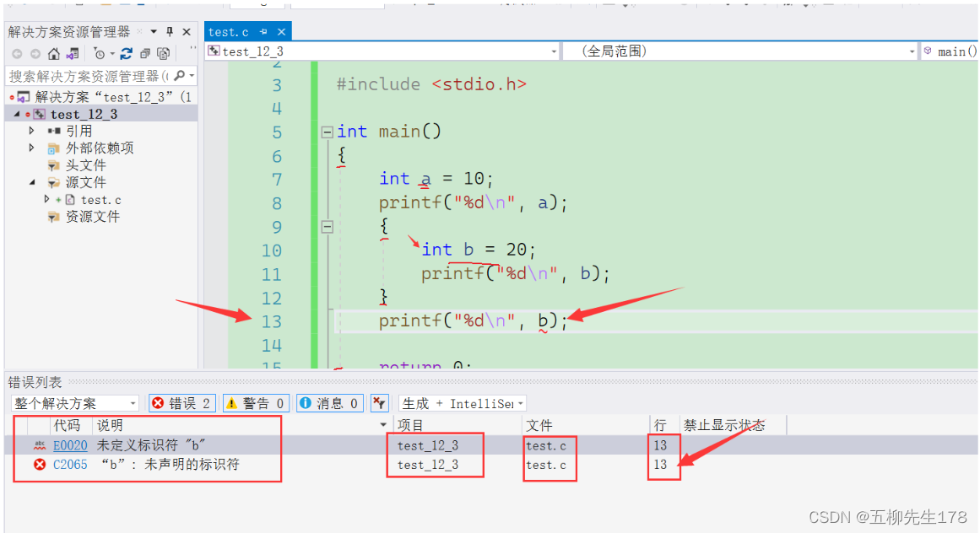Collapse the test_12_3 project node arrow

[x=17, y=114]
